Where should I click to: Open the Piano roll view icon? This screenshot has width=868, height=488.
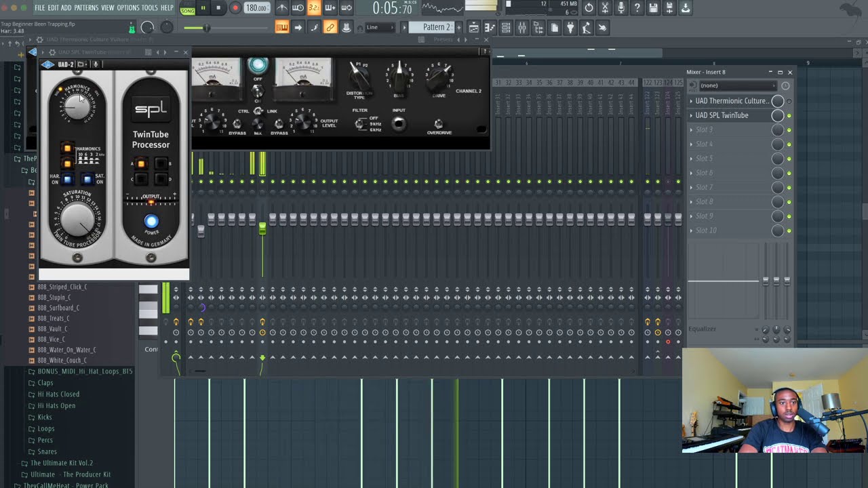490,28
